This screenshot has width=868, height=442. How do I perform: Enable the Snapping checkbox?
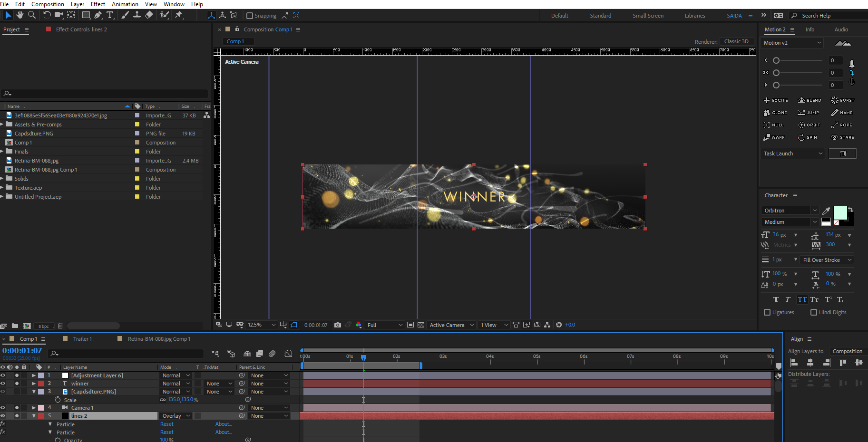point(250,16)
